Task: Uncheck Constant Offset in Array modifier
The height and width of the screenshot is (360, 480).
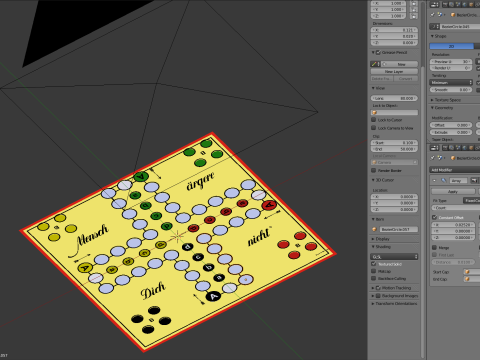Action: [434, 217]
